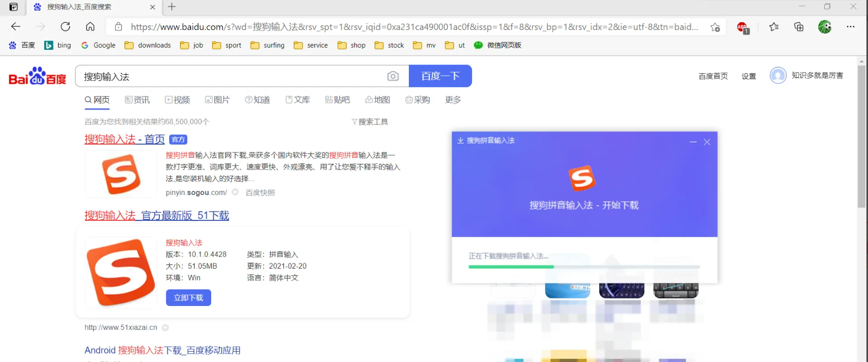Open the 更多 search categories

453,100
